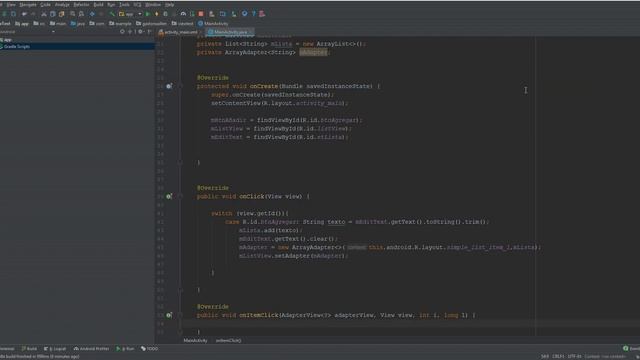Close the MainActivity.java tab
Image resolution: width=640 pixels, height=360 pixels.
coord(251,32)
